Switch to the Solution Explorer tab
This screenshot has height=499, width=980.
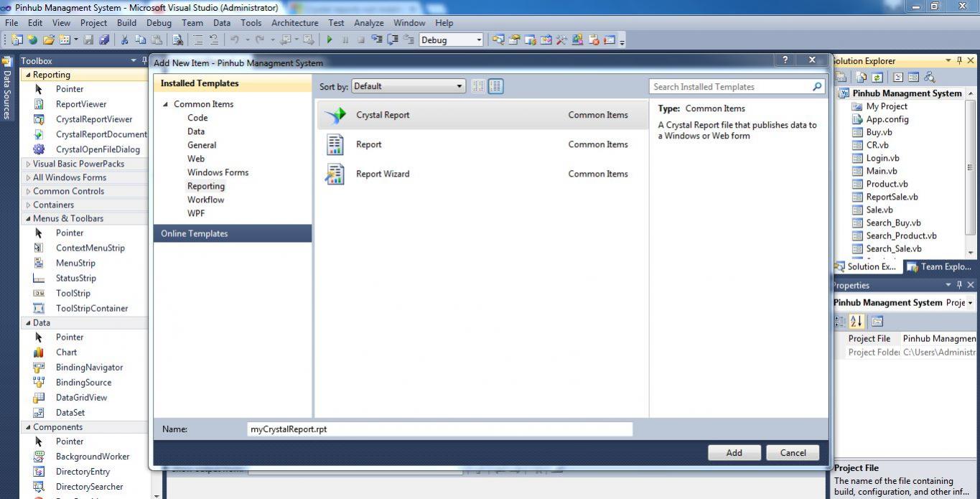pos(867,266)
